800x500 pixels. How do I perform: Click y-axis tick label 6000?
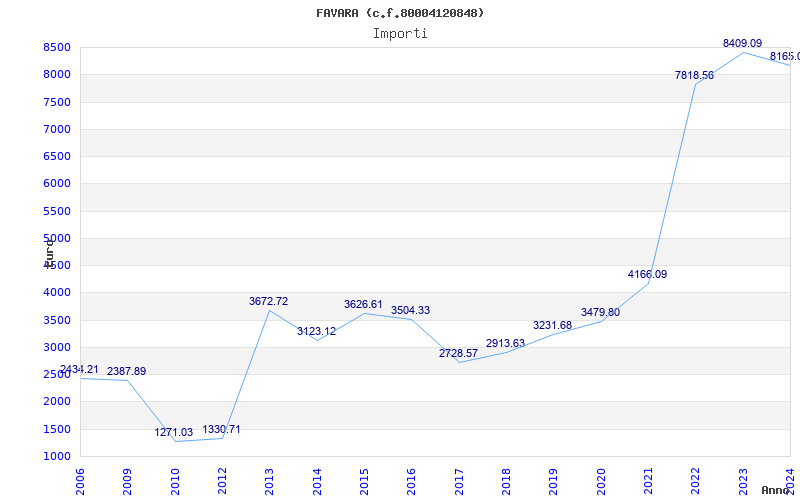pyautogui.click(x=57, y=184)
